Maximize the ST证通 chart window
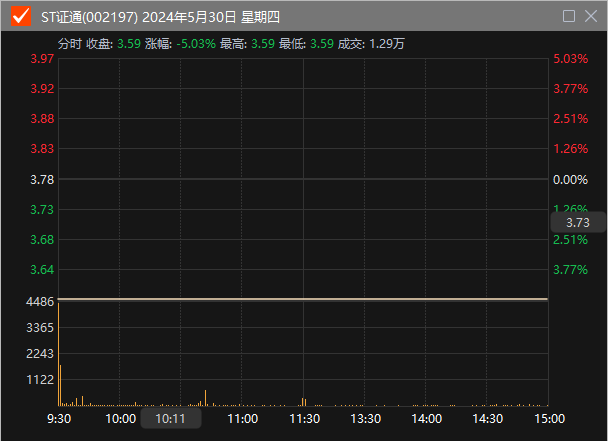The image size is (608, 441). [x=568, y=16]
